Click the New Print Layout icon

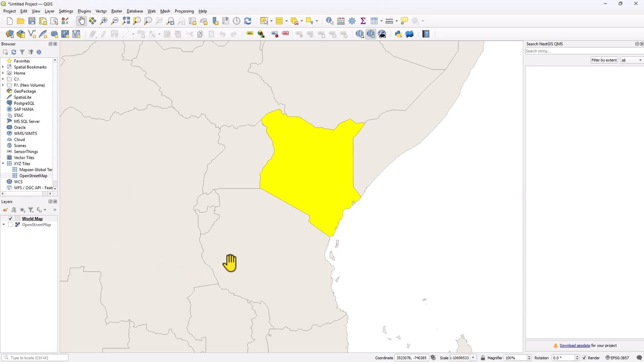point(43,21)
